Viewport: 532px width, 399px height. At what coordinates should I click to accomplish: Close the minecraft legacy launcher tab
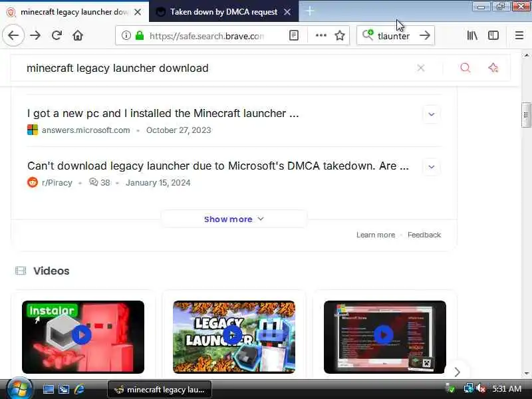click(x=138, y=12)
